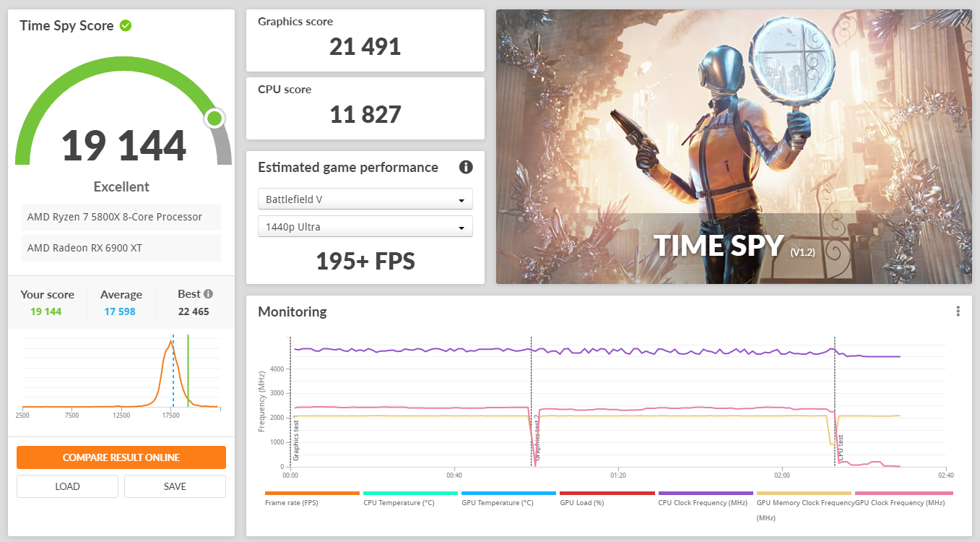Open the Estimated game performance info icon
Viewport: 980px width, 542px height.
466,167
